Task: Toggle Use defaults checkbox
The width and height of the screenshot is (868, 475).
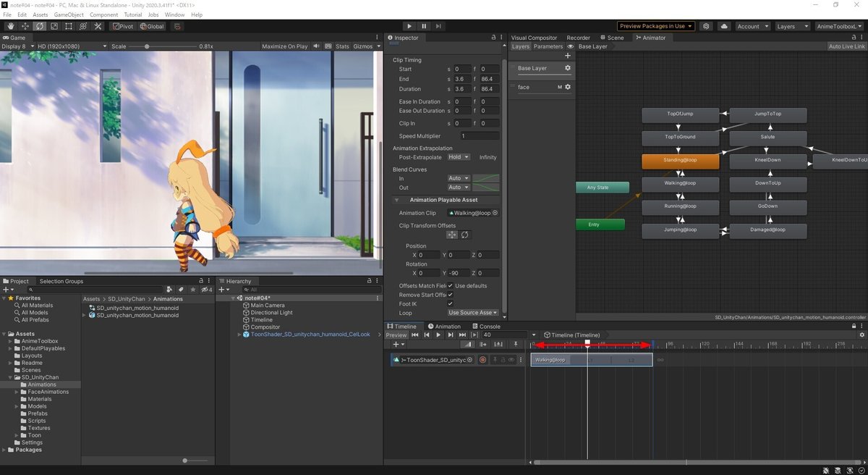Action: 450,285
